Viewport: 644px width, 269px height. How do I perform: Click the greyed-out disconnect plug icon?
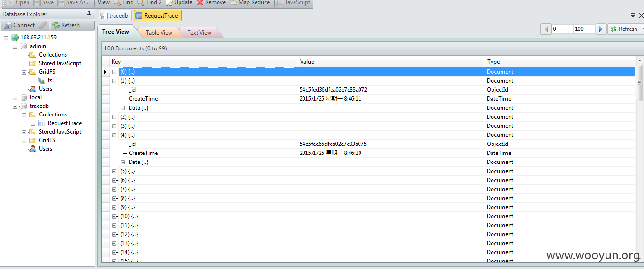coord(43,25)
